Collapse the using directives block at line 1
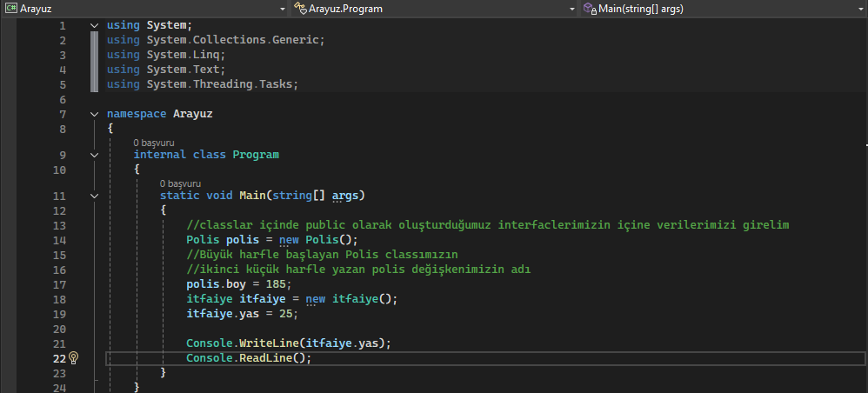The image size is (868, 393). coord(95,25)
